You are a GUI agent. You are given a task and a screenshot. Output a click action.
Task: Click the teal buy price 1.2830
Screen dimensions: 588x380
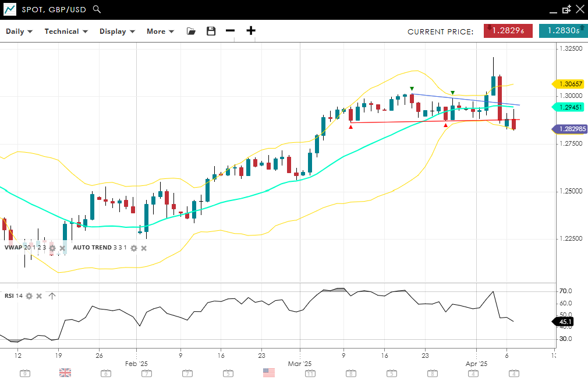pyautogui.click(x=563, y=31)
